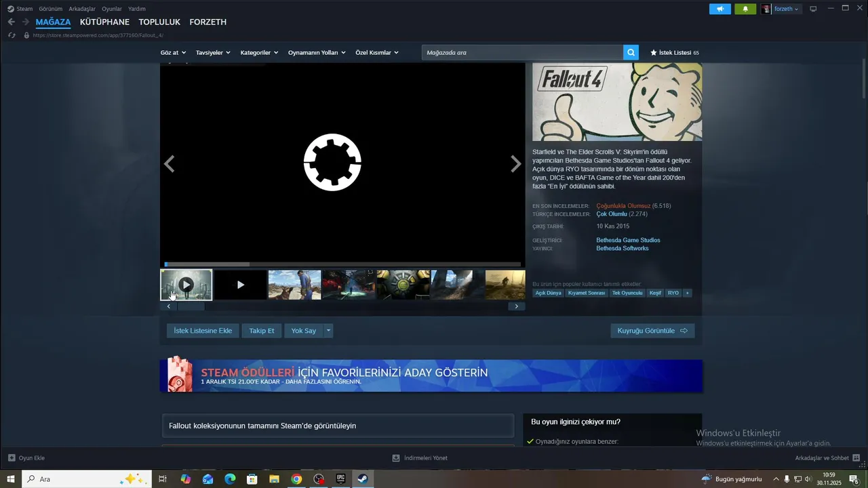Go back using the back arrow

[x=11, y=22]
